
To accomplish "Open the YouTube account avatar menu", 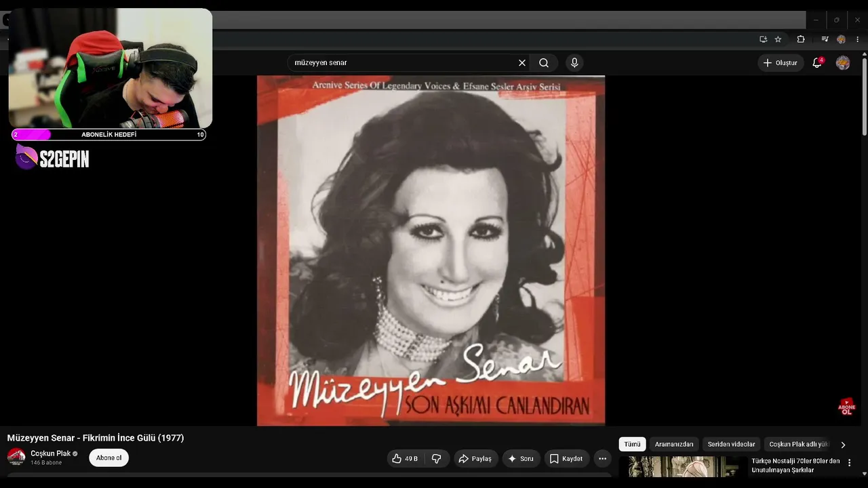I will pyautogui.click(x=843, y=63).
